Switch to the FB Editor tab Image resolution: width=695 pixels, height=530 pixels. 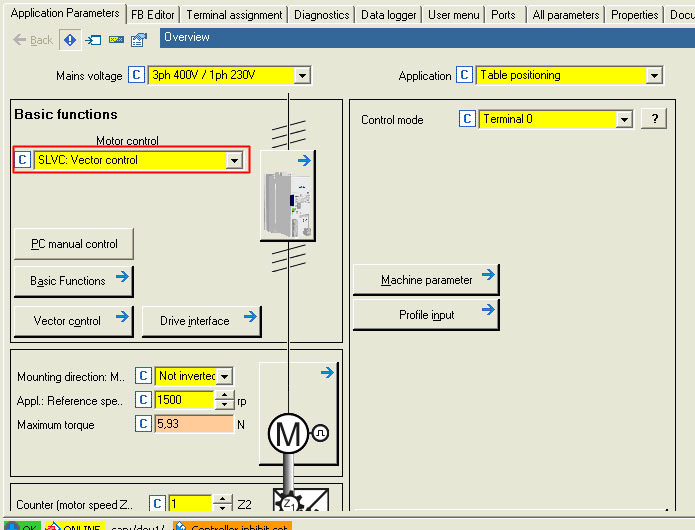point(153,15)
